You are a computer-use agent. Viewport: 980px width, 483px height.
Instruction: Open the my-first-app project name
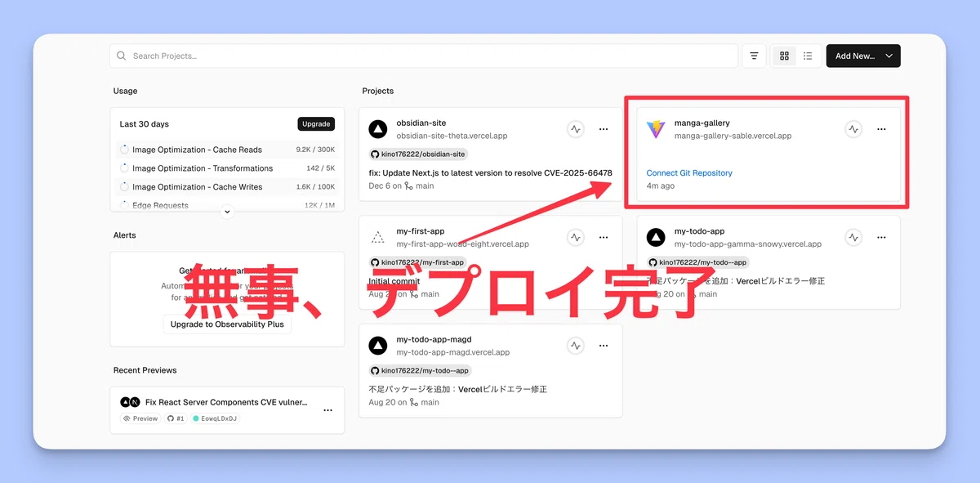(x=421, y=231)
